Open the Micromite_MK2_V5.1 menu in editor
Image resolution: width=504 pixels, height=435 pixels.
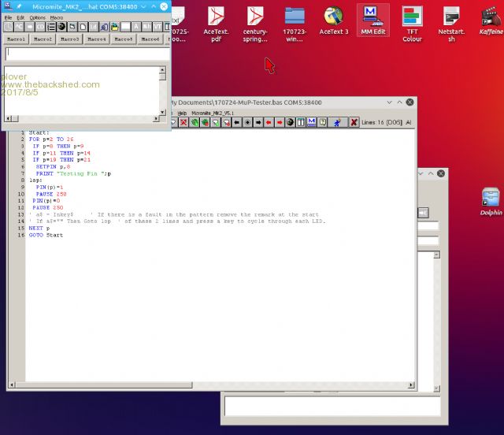(211, 113)
